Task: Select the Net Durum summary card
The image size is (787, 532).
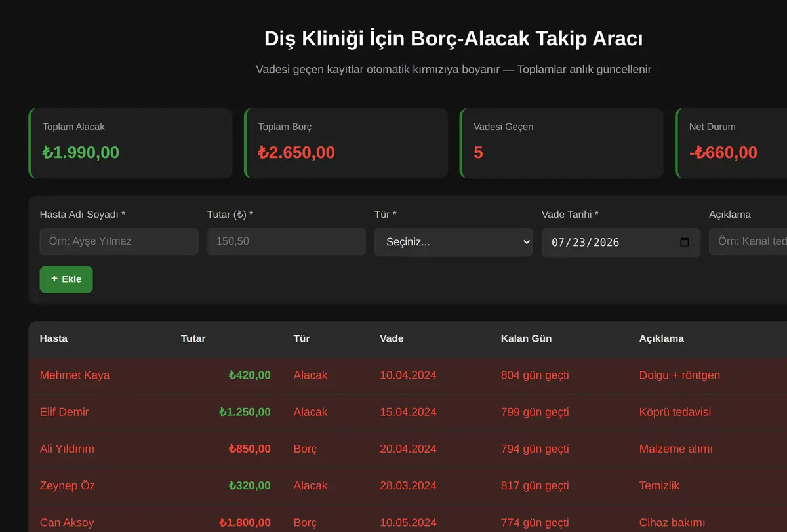Action: (x=731, y=143)
